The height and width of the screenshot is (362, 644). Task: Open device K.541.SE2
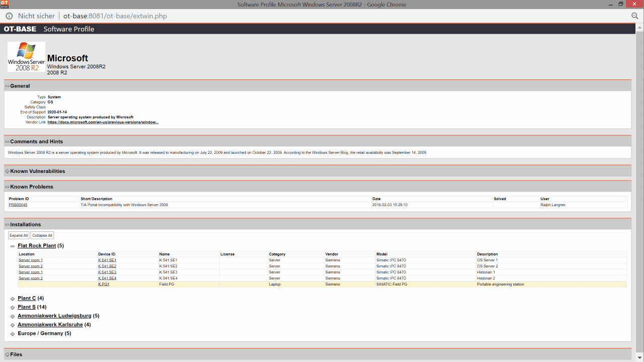click(107, 266)
